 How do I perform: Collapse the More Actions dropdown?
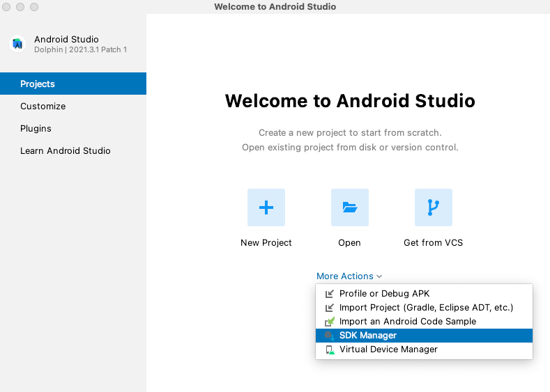pyautogui.click(x=349, y=276)
